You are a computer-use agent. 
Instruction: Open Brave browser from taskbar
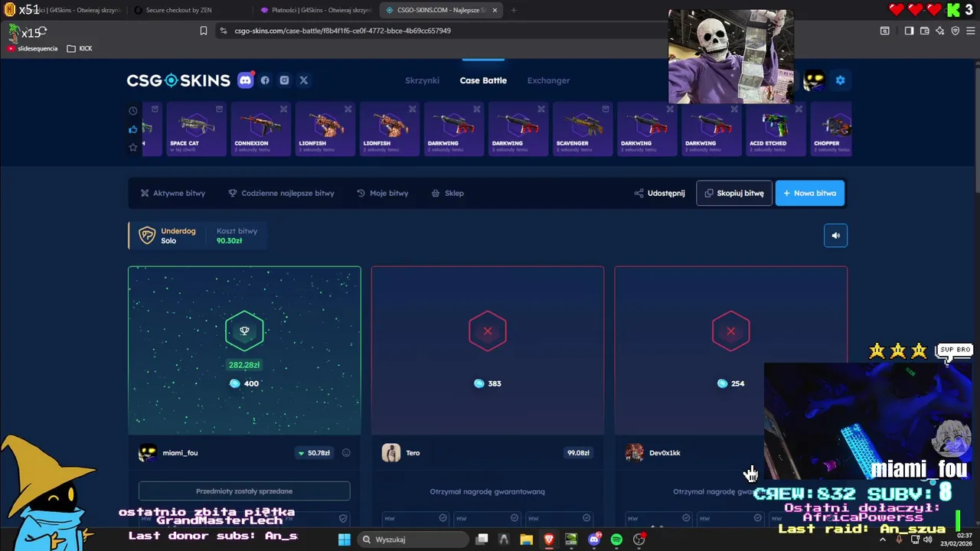(549, 540)
